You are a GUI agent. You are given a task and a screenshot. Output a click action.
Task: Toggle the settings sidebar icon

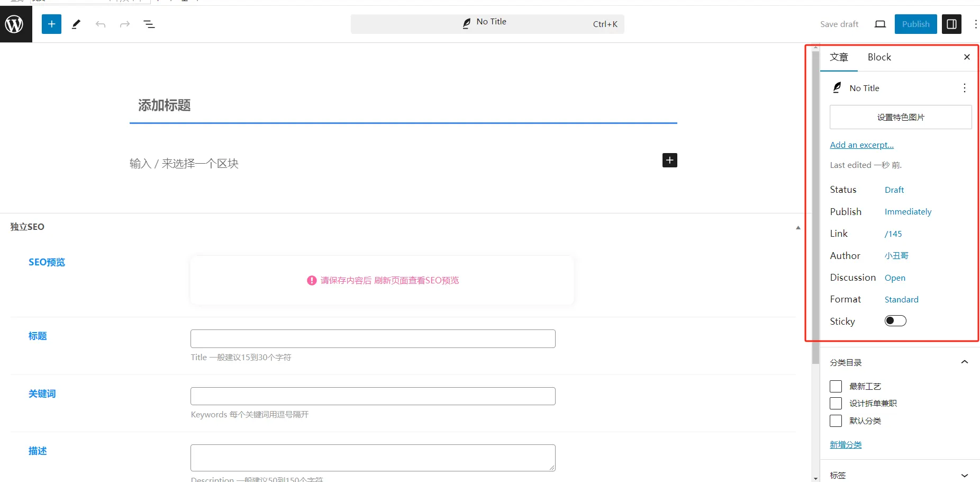(x=951, y=24)
